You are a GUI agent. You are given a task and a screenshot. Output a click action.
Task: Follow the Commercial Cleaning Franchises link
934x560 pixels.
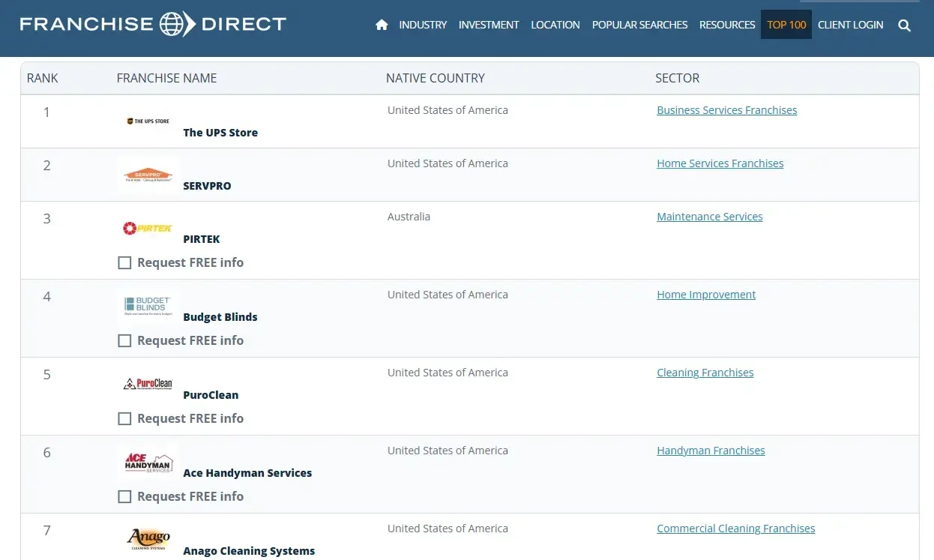pos(735,529)
